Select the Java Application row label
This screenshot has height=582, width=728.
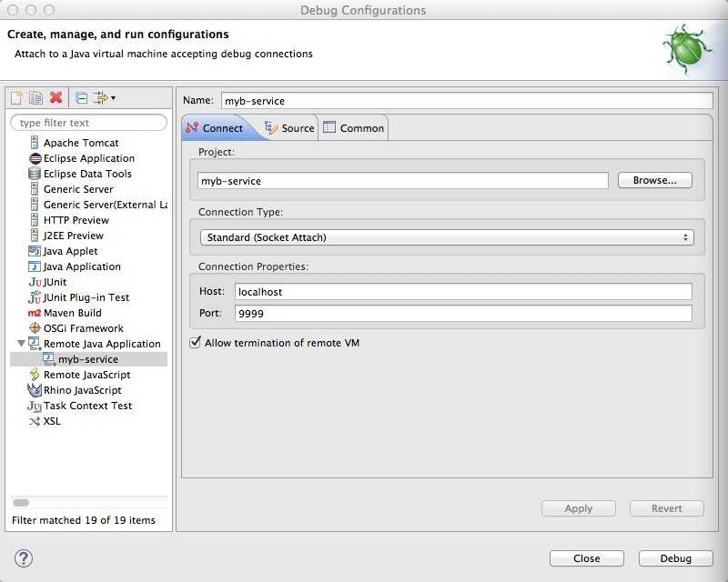[82, 266]
